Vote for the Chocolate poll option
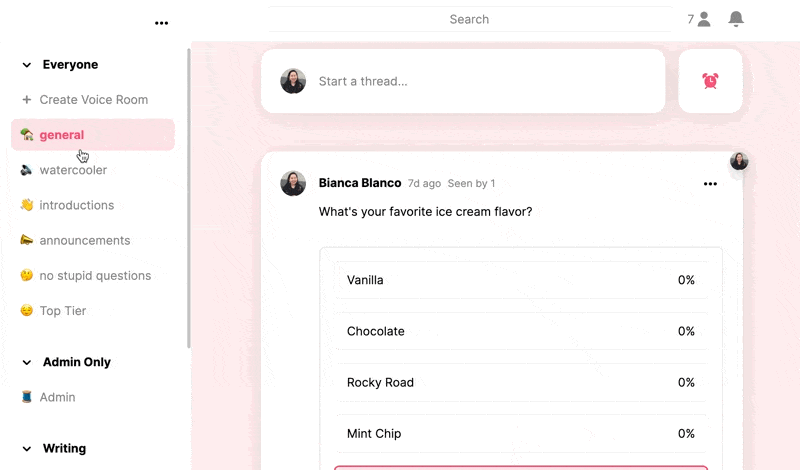800x470 pixels. 521,331
